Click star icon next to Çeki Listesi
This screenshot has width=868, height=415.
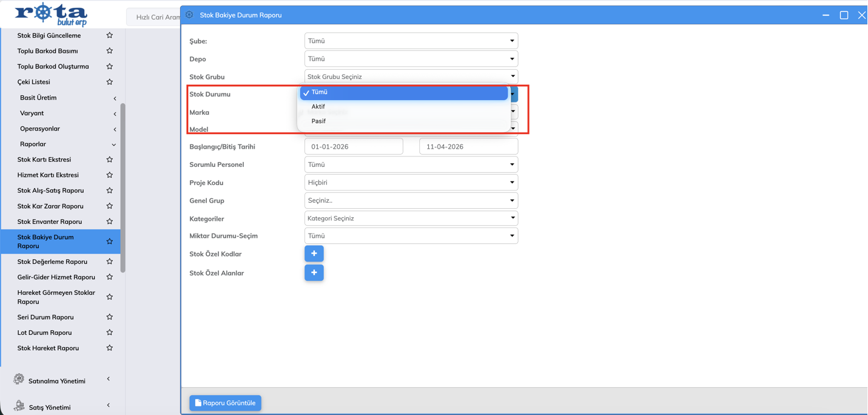tap(110, 82)
